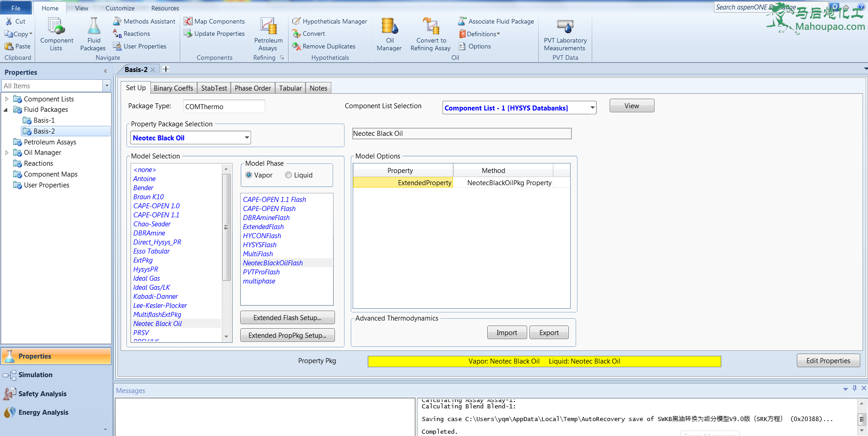This screenshot has width=868, height=436.
Task: Select HysysPR in Model Selection list
Action: coord(145,269)
